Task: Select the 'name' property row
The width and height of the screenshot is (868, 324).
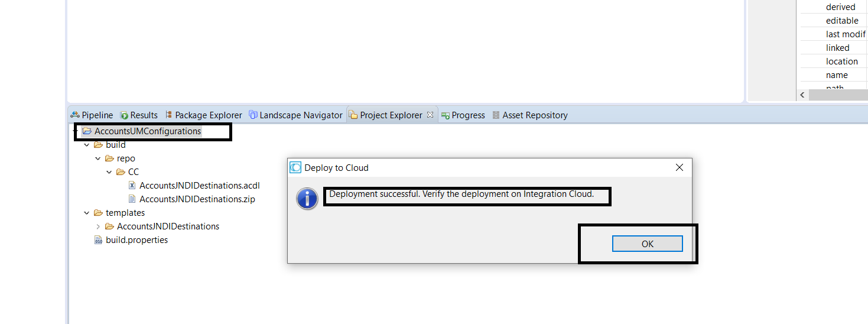Action: [x=834, y=75]
